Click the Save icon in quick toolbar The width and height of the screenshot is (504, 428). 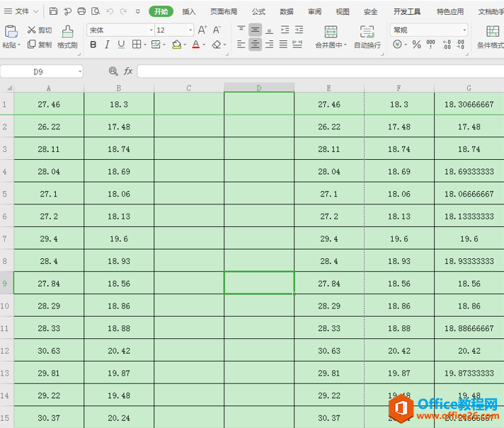pos(53,11)
